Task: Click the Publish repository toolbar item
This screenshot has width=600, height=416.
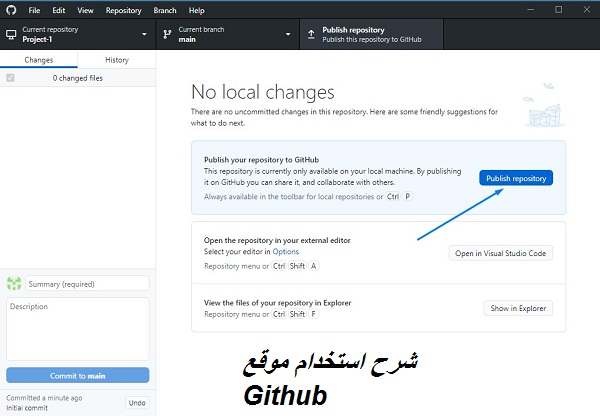Action: click(372, 34)
